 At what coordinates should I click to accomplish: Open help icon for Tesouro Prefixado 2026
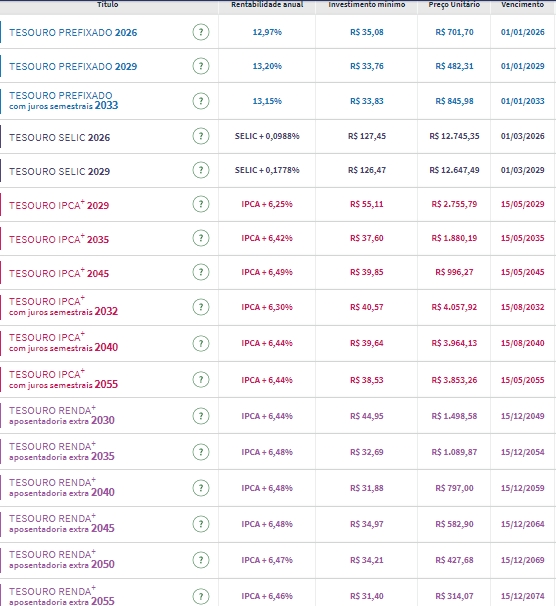click(x=201, y=32)
